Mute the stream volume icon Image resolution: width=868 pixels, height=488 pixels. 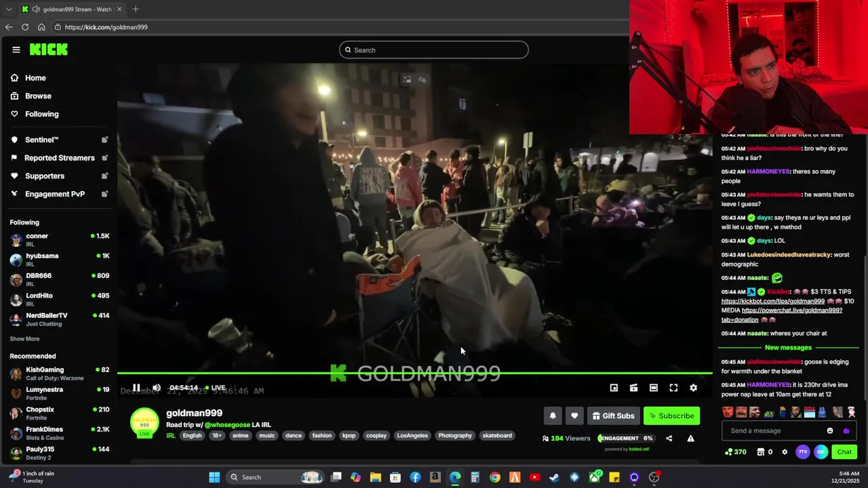[x=156, y=388]
